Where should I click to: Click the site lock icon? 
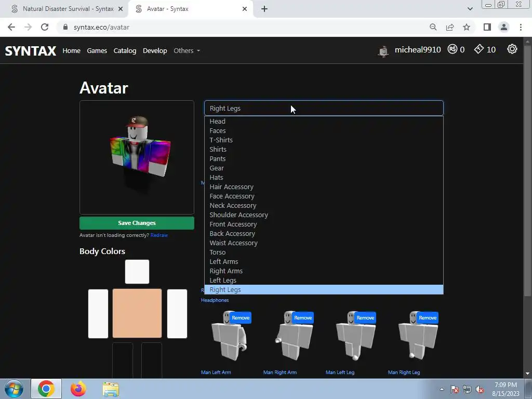[65, 27]
